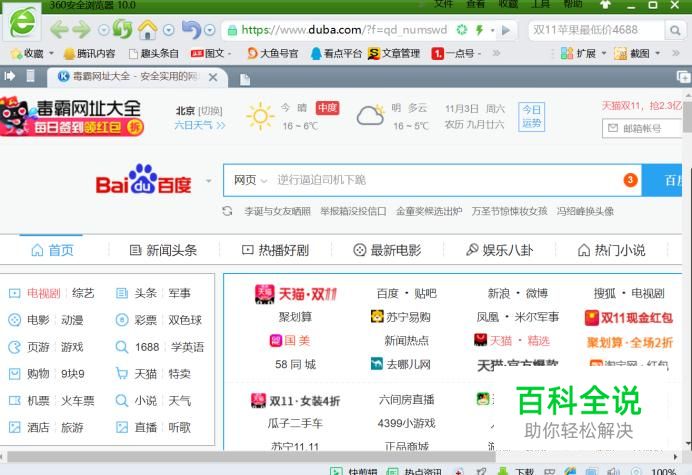
Task: Click the browser forward arrow
Action: [x=81, y=30]
